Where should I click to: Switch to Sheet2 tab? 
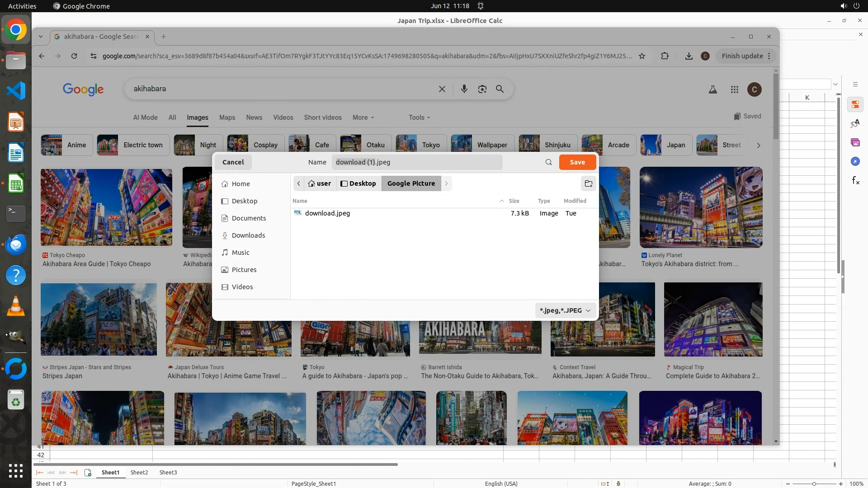click(139, 472)
